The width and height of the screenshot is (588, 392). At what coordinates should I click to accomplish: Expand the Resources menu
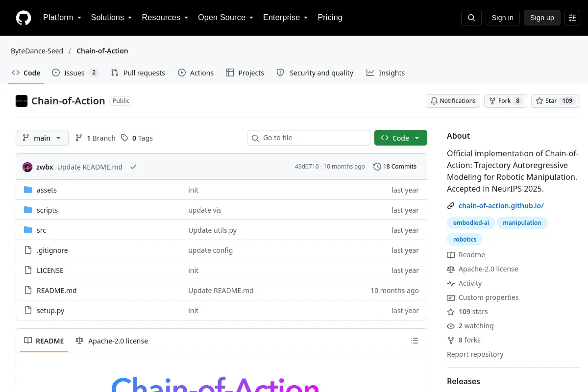165,18
